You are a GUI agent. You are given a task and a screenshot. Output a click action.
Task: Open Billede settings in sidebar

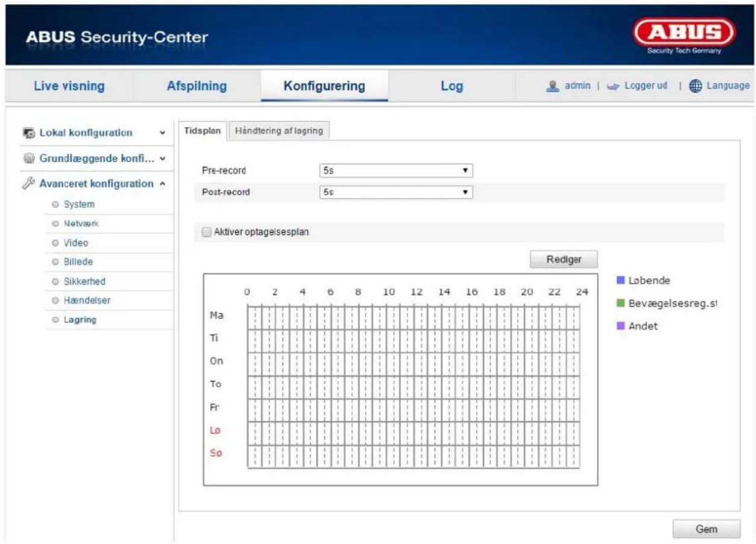click(x=78, y=262)
